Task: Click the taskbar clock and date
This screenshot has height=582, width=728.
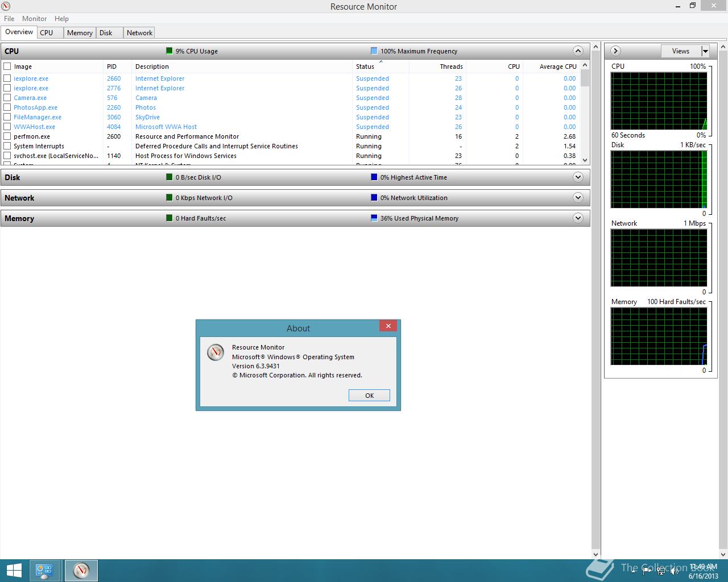Action: (x=704, y=571)
